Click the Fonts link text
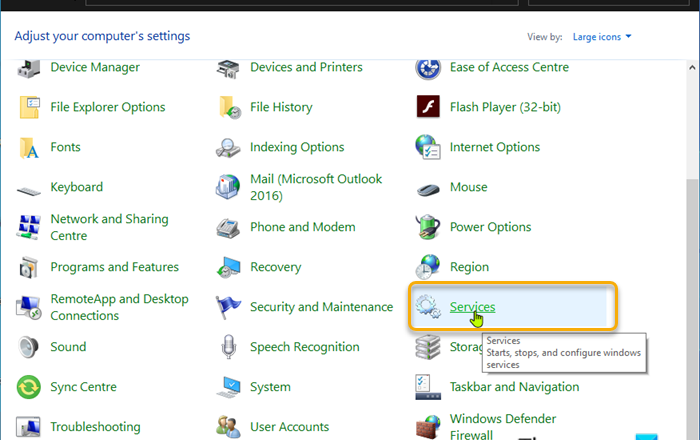The height and width of the screenshot is (440, 700). [x=65, y=147]
